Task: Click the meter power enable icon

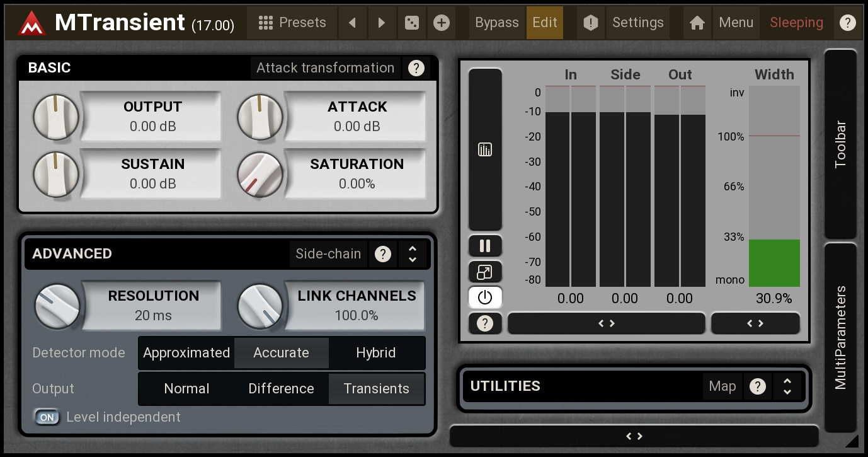Action: pos(485,298)
